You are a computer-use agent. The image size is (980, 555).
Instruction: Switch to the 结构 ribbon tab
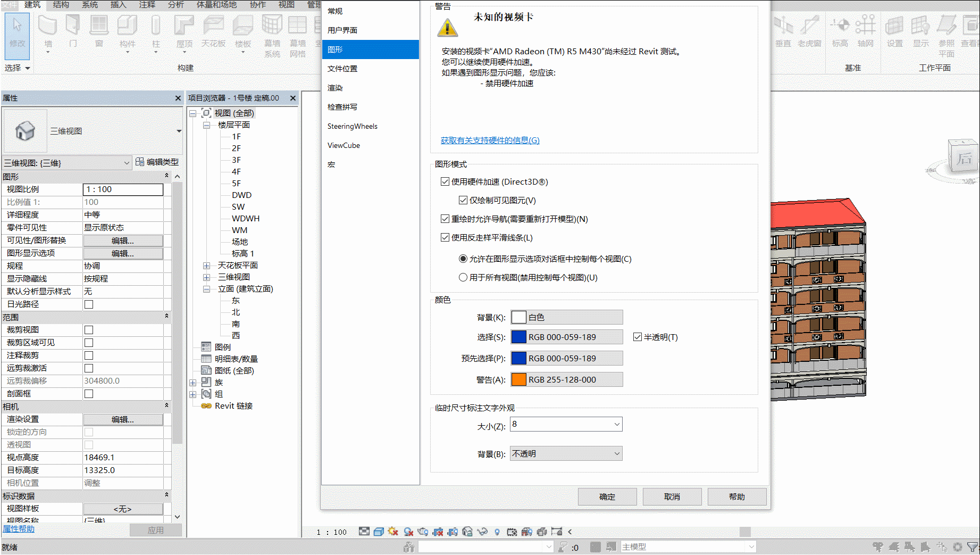(x=61, y=5)
